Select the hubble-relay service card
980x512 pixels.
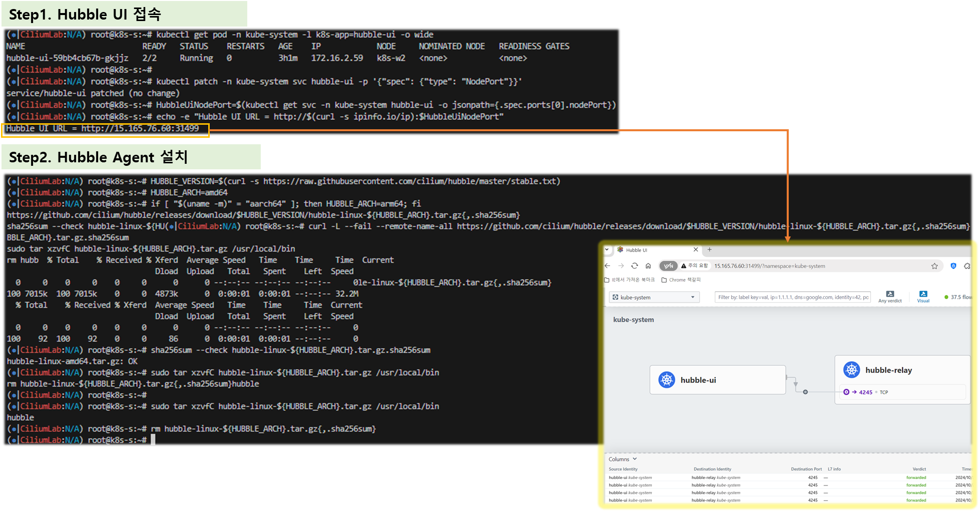[902, 379]
